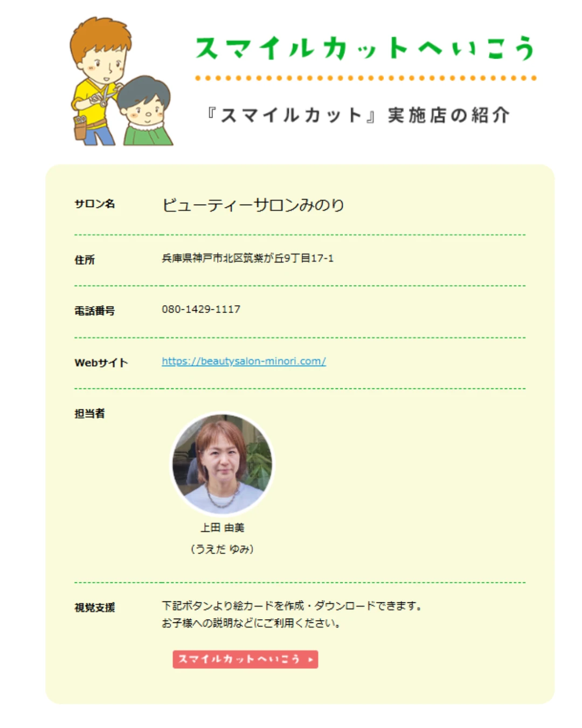582x728 pixels.
Task: Click the red スマイルカットへいこう button
Action: coord(245,659)
